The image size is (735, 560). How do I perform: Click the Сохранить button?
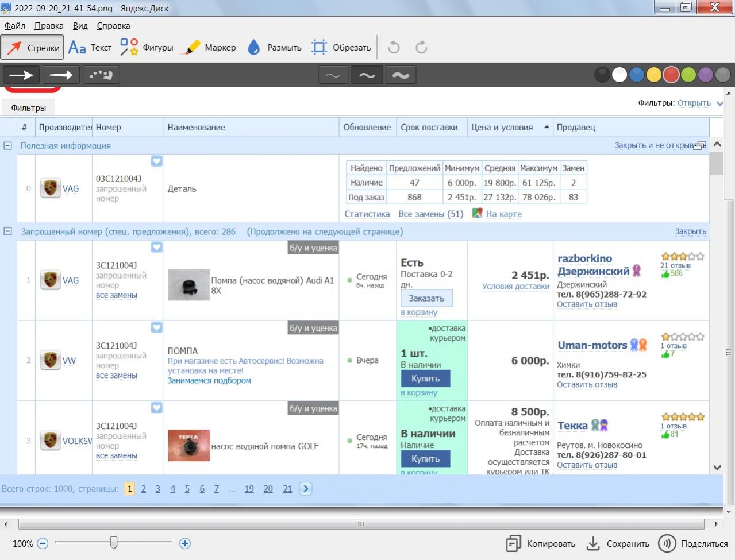[x=618, y=543]
